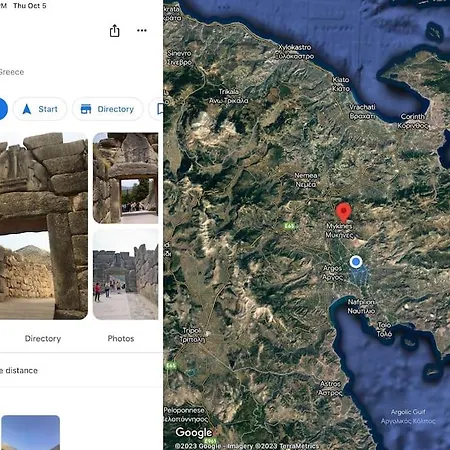Click the Google logo on the map
The height and width of the screenshot is (450, 450).
[x=194, y=432]
